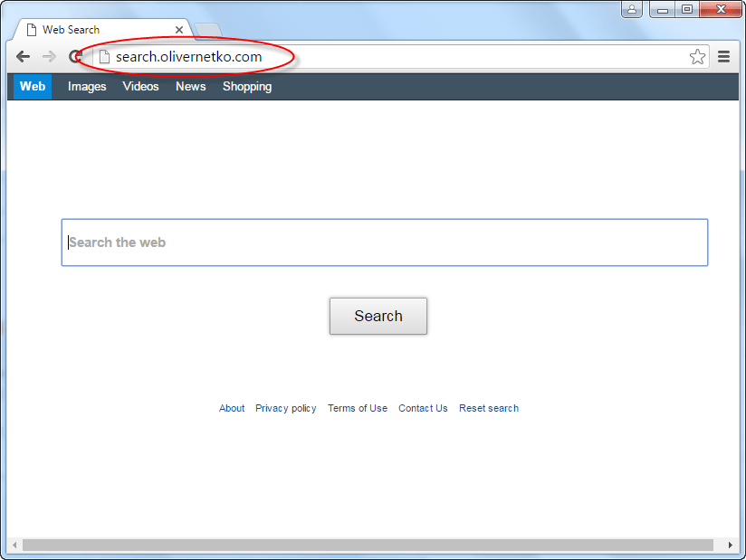The image size is (746, 560).
Task: Select the Web search category
Action: (33, 87)
